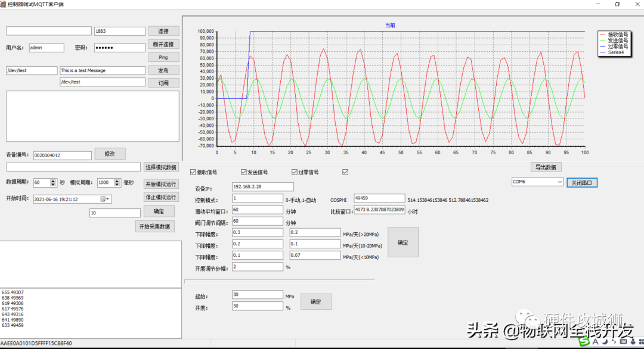Click the 密码 password field
Screen dimensions: 644x349
pos(119,48)
